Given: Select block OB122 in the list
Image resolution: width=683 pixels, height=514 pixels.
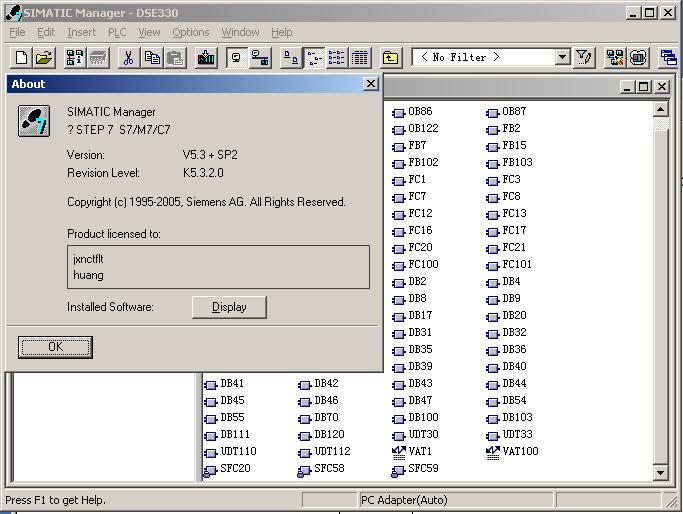Looking at the screenshot, I should (422, 129).
